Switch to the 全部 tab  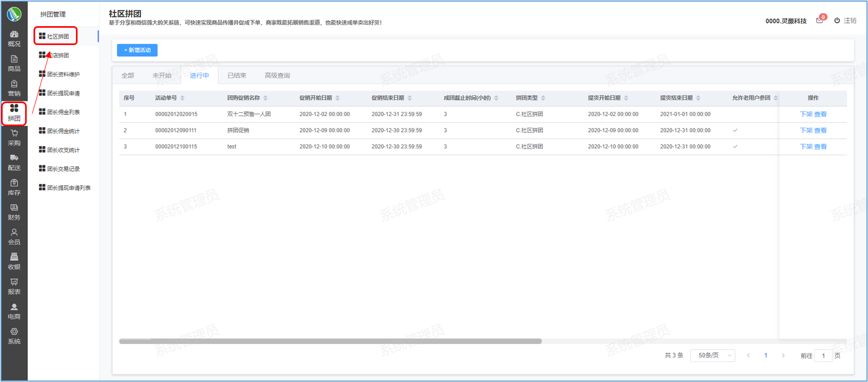pos(128,75)
